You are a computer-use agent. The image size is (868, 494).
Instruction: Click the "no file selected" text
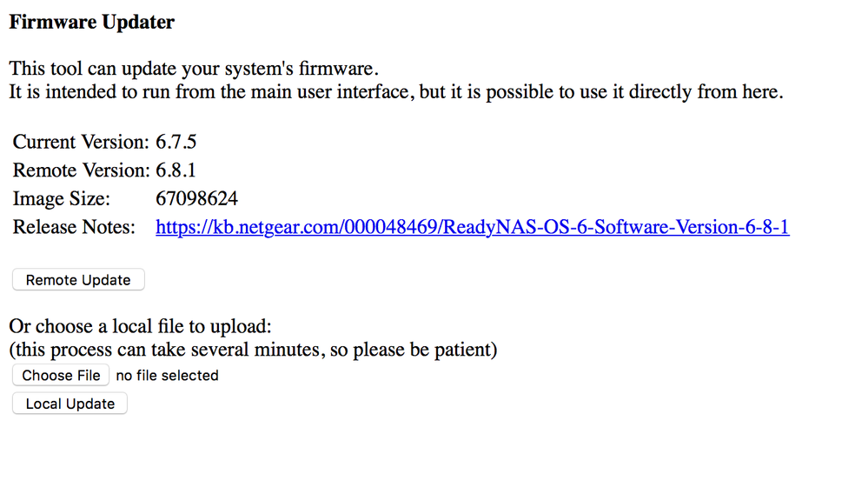pyautogui.click(x=167, y=376)
